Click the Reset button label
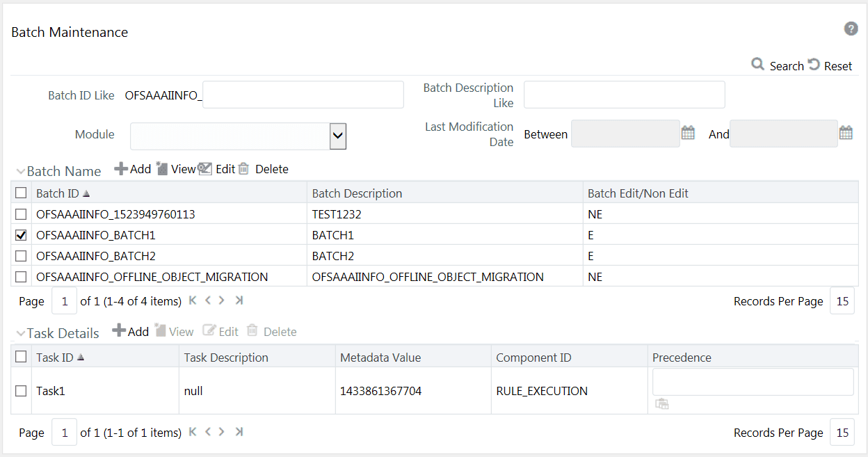Screen dimensions: 868x457 838,66
